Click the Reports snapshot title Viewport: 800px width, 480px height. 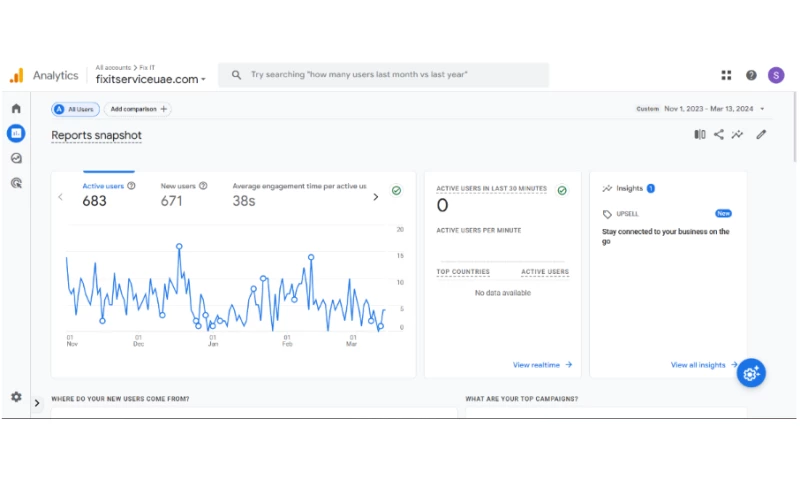coord(96,135)
